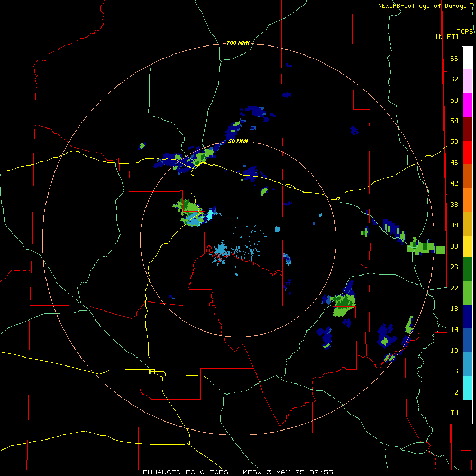Click the TOPS legend title
476x476 pixels.
[x=465, y=31]
